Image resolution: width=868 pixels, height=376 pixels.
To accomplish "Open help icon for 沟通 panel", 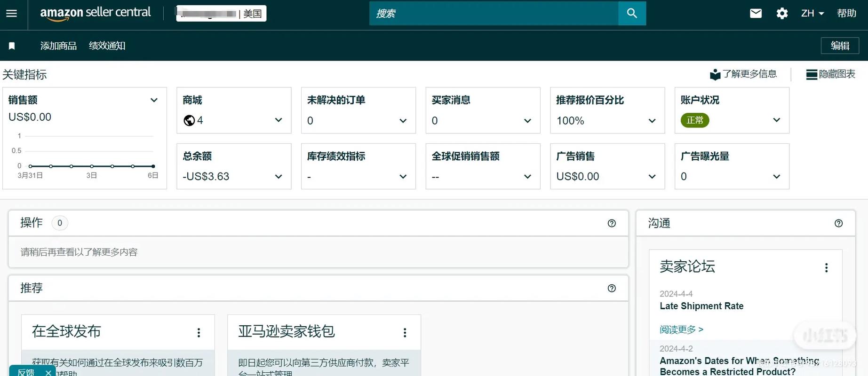I will tap(838, 223).
